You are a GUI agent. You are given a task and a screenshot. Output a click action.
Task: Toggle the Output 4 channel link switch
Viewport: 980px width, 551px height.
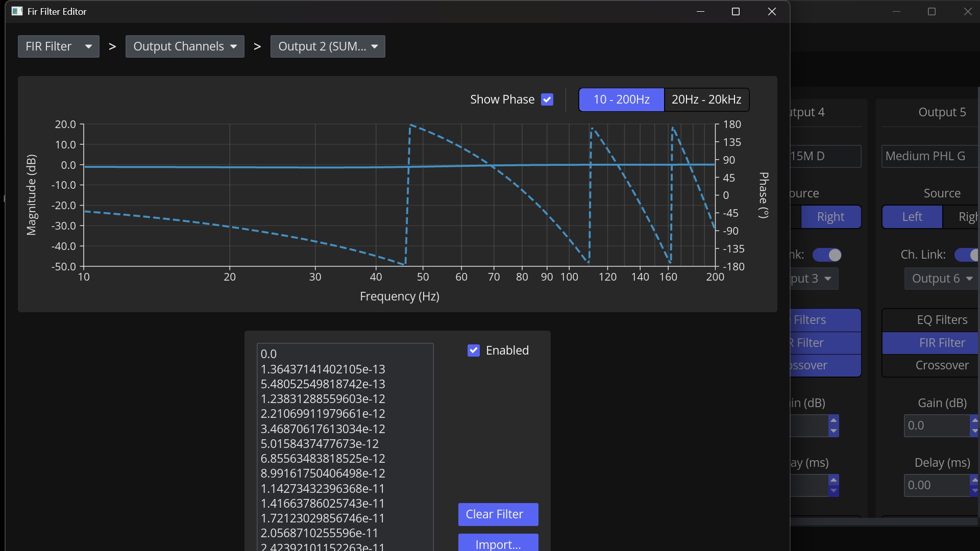(827, 255)
